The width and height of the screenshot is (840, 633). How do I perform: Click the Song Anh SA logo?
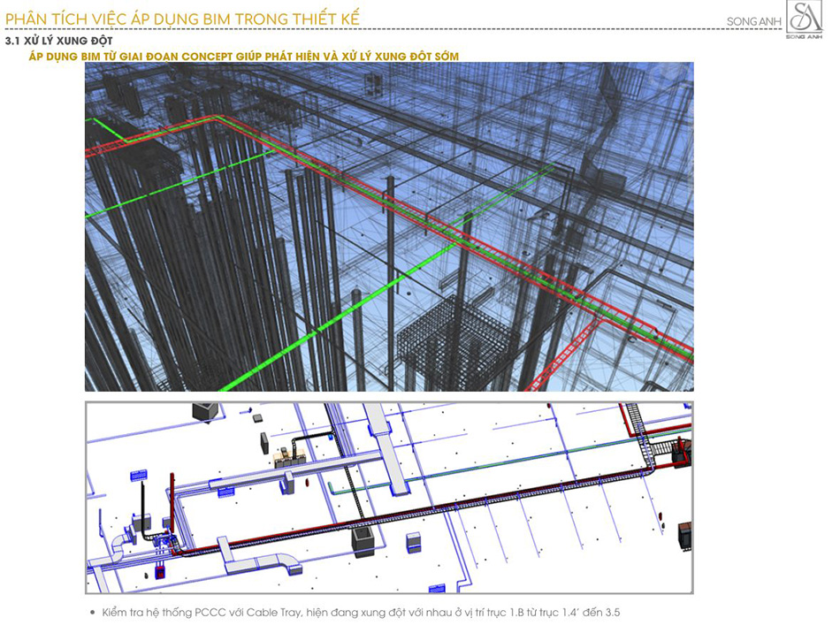pyautogui.click(x=804, y=19)
